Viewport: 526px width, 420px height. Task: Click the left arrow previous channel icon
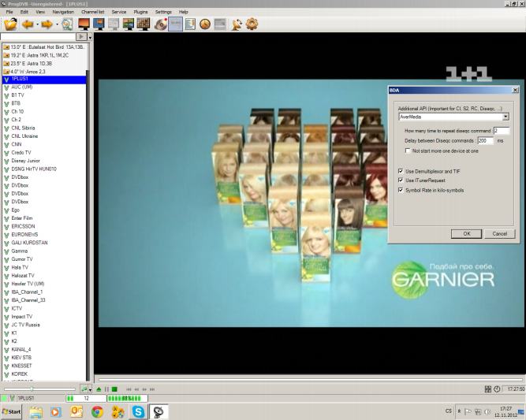(x=28, y=24)
